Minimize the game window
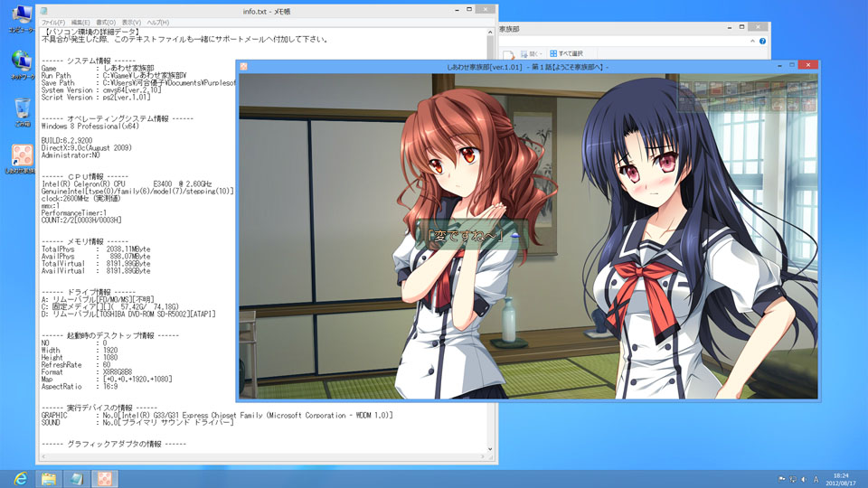868x488 pixels. (x=779, y=66)
